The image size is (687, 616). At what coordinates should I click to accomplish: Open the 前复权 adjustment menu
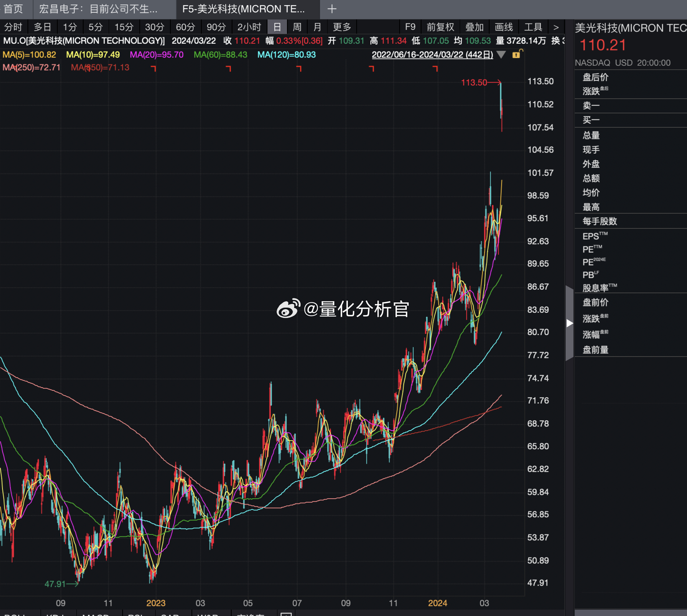tap(440, 27)
